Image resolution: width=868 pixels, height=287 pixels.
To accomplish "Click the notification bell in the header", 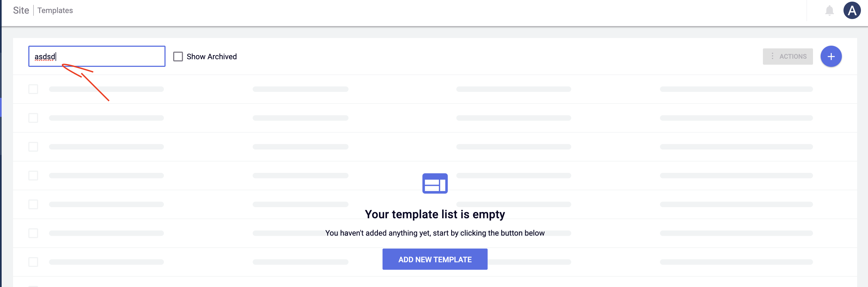I will (830, 10).
